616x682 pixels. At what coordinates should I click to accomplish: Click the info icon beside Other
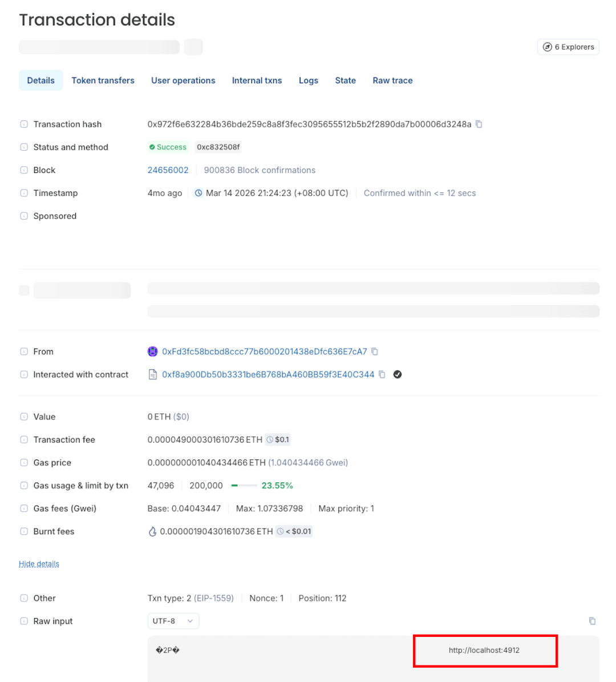point(24,598)
